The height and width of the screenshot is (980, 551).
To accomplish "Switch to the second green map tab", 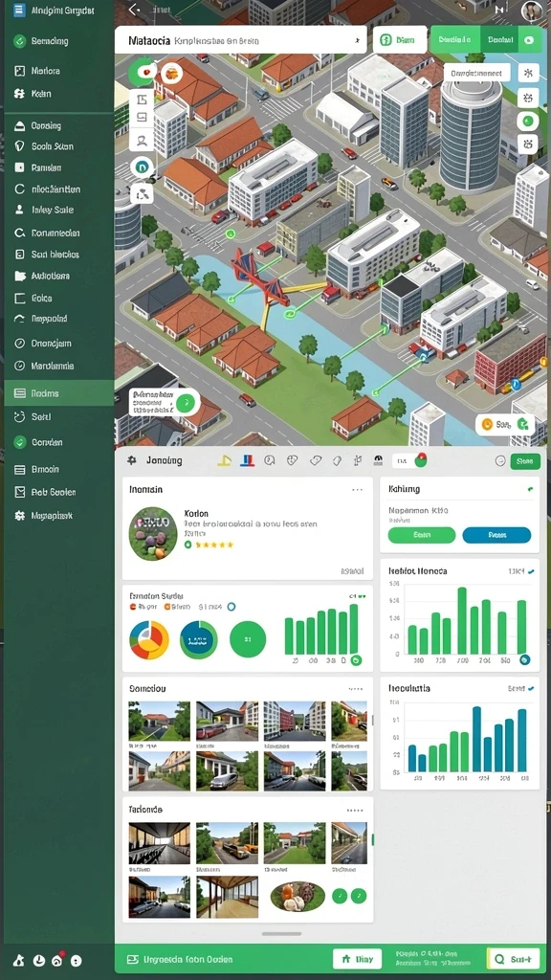I will tap(499, 39).
